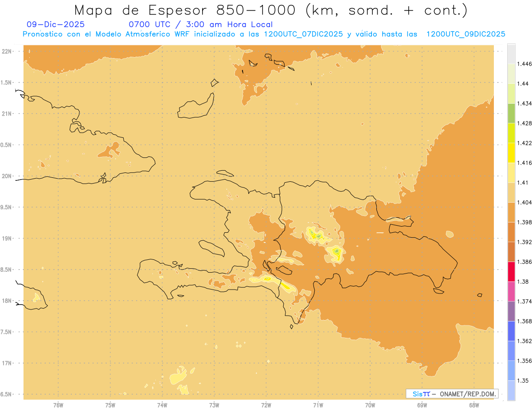The width and height of the screenshot is (532, 411).
Task: Click the bright yellow swatch between 1.416 and 1.422
Action: 511,153
